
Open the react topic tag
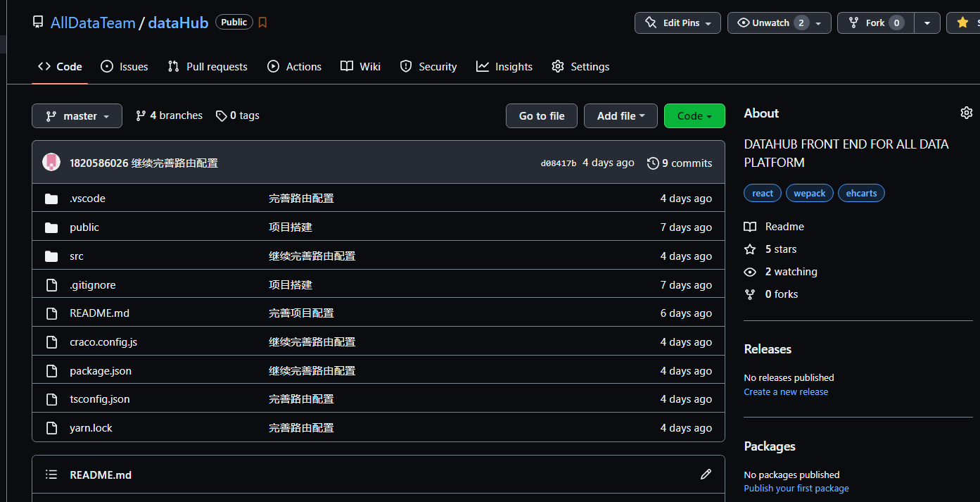[762, 193]
